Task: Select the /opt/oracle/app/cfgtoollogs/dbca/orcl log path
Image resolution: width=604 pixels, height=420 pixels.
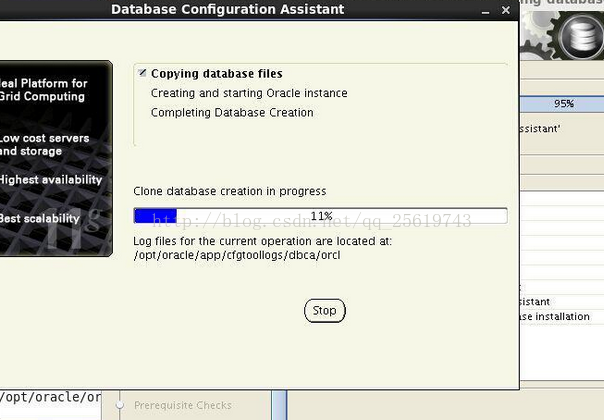Action: 237,255
